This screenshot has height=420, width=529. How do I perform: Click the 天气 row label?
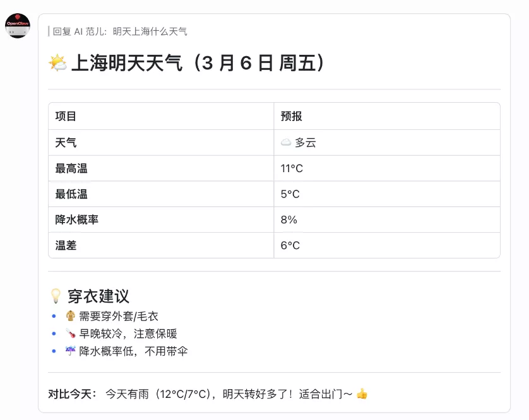pyautogui.click(x=63, y=142)
